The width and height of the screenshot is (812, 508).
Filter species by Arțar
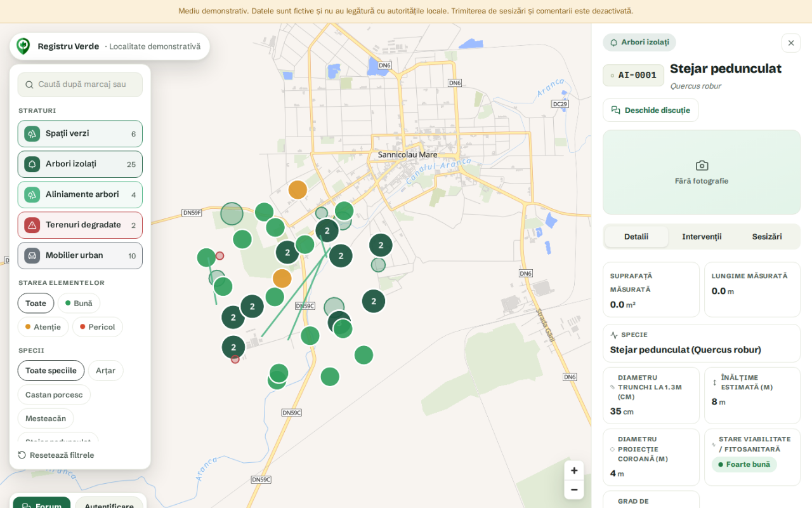coord(105,371)
